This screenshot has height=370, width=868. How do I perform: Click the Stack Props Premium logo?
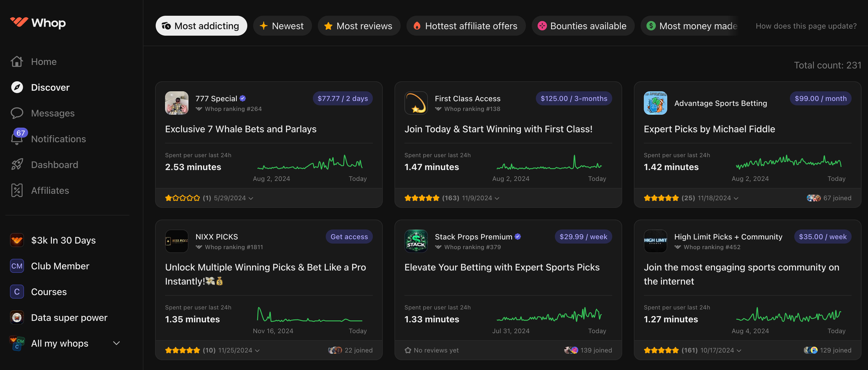click(x=416, y=241)
